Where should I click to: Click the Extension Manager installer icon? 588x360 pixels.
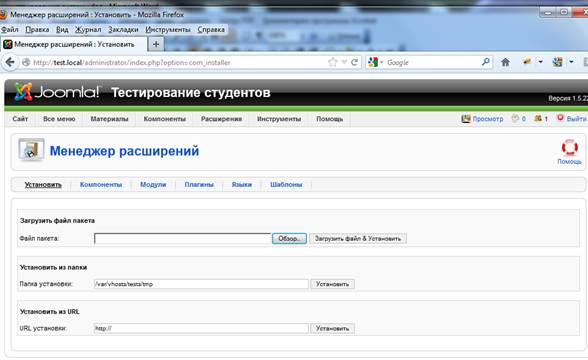pyautogui.click(x=31, y=150)
